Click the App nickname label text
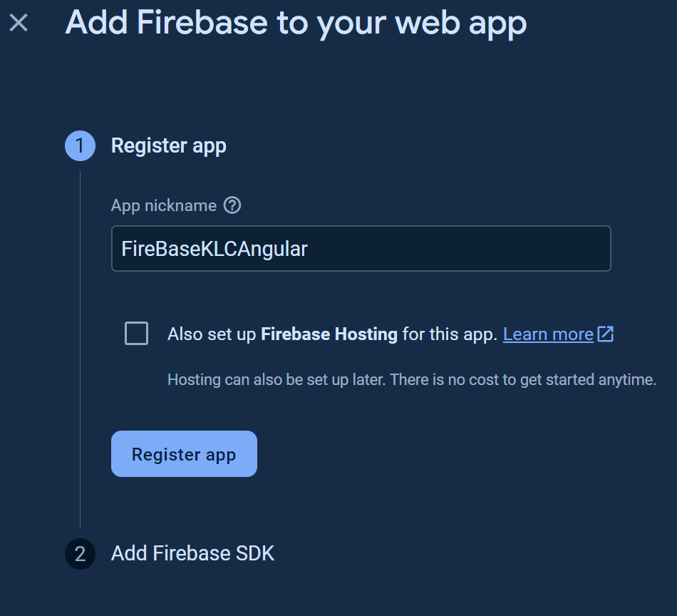This screenshot has height=616, width=677. [x=164, y=205]
